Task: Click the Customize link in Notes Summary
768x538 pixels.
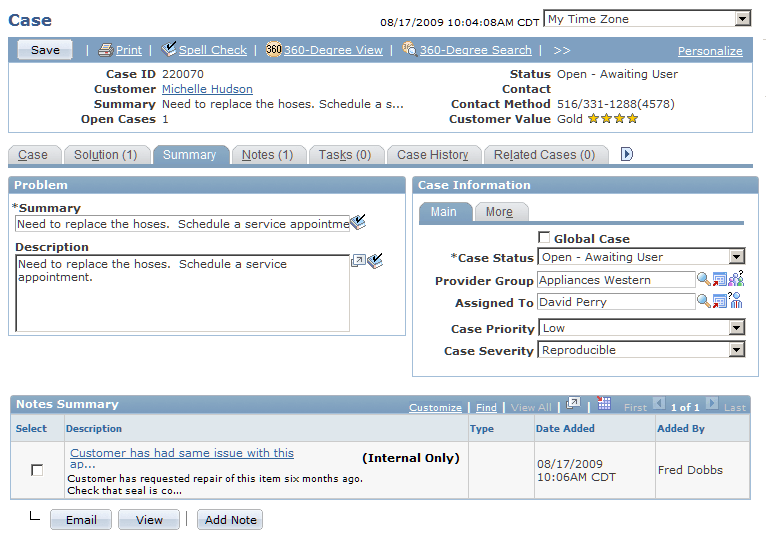Action: [x=435, y=408]
